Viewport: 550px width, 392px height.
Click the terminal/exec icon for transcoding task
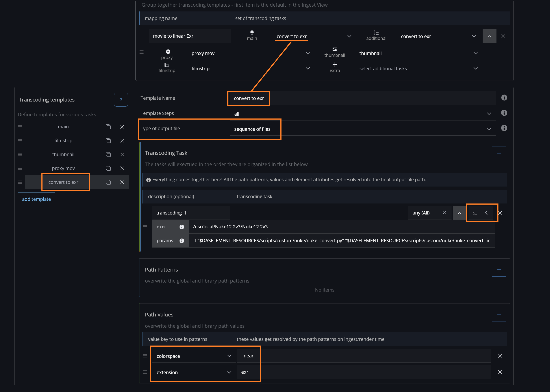[475, 213]
